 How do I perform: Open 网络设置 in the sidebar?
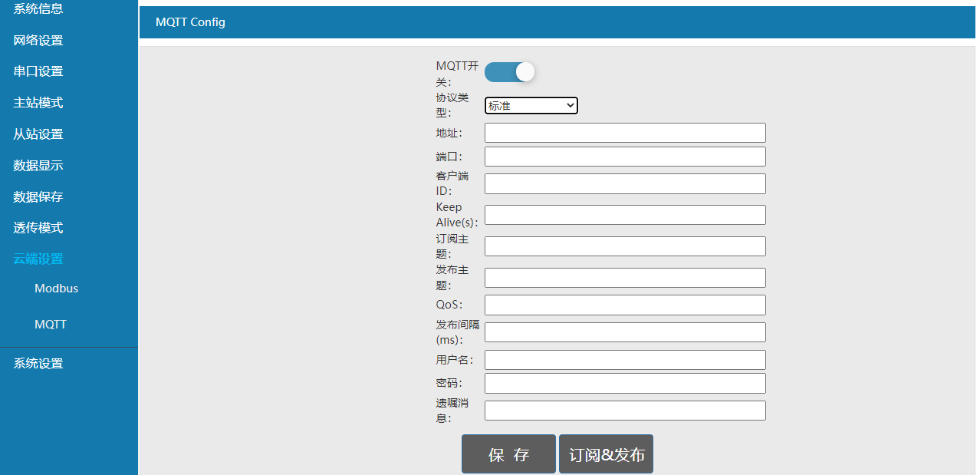pos(38,41)
